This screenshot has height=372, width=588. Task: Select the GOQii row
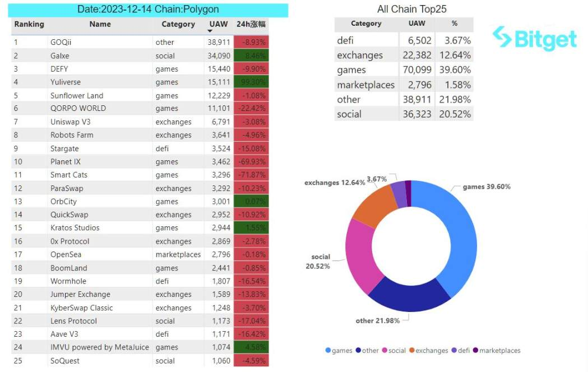point(140,42)
